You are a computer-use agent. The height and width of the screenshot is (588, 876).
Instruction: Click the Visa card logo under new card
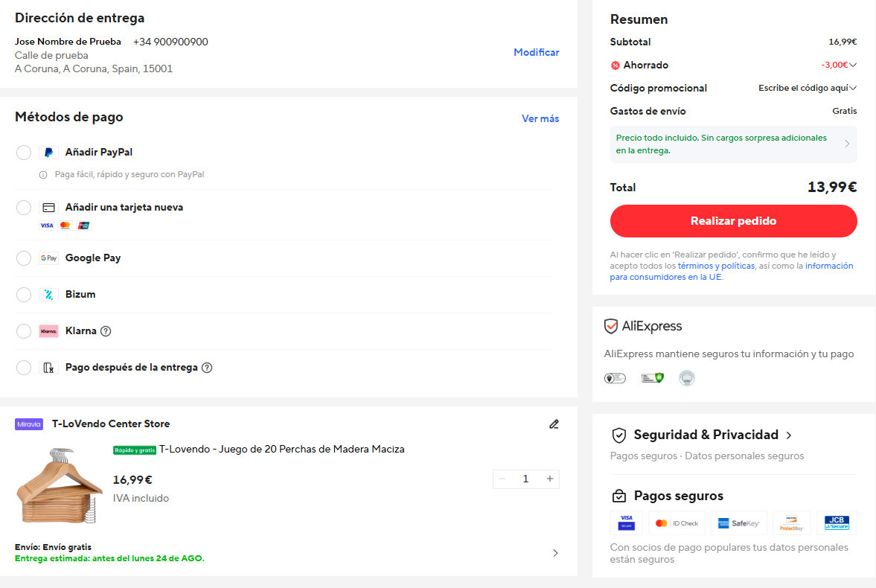(47, 226)
